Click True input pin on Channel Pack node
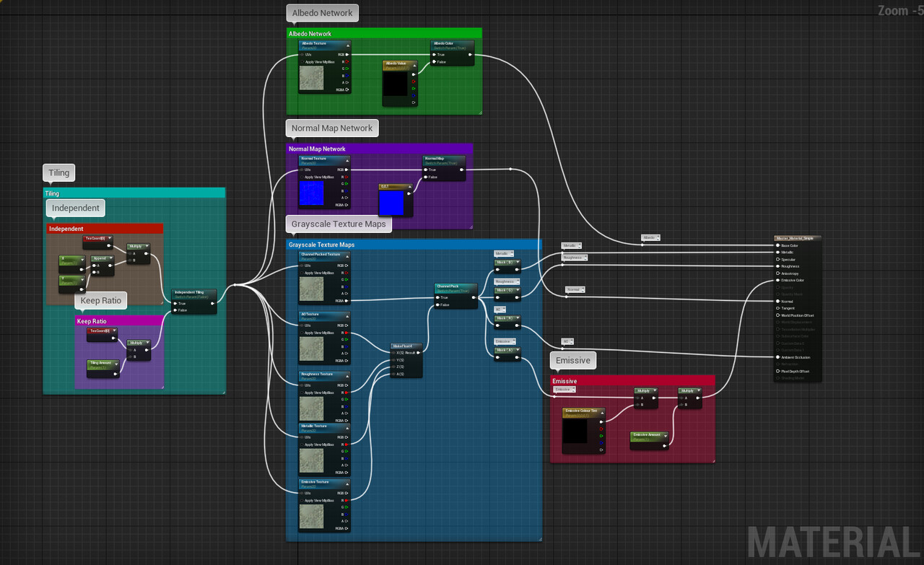The height and width of the screenshot is (565, 924). (437, 297)
